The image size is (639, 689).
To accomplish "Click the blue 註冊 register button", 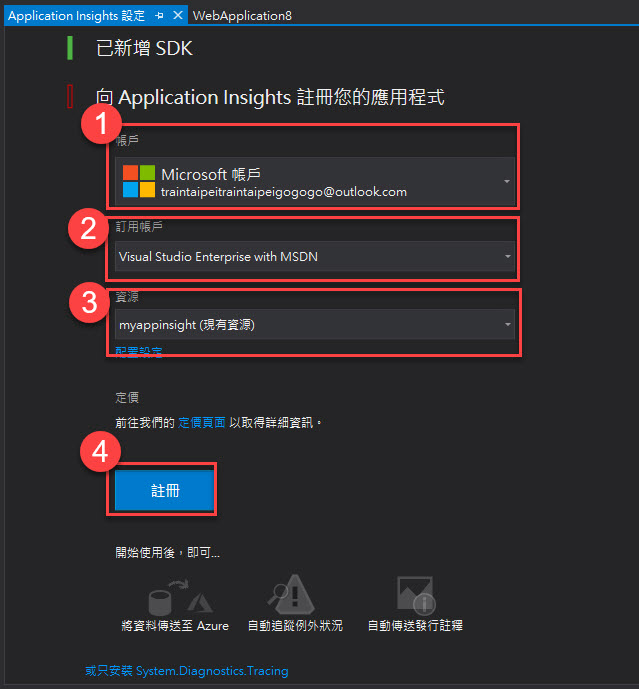I will 164,490.
